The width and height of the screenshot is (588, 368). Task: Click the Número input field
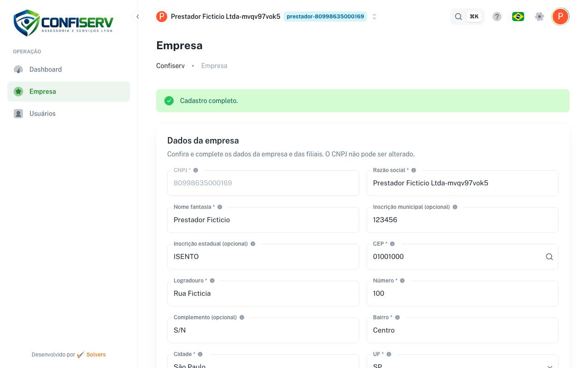[x=462, y=293]
